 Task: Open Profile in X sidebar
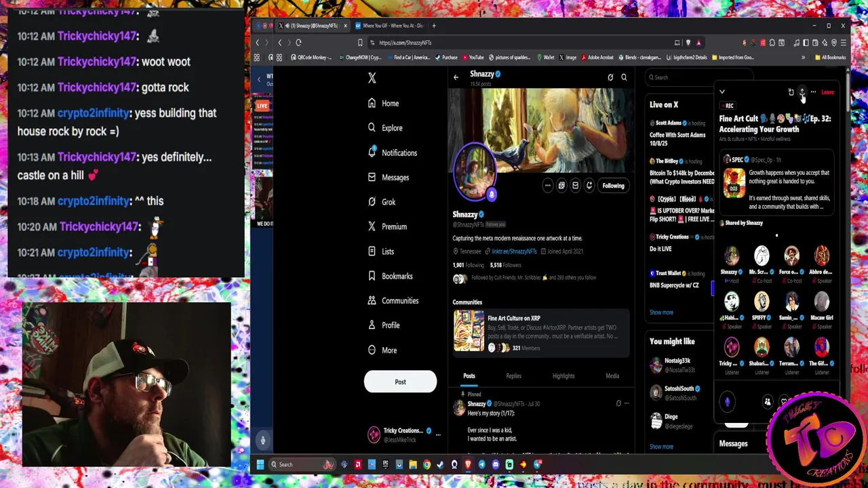pos(383,325)
